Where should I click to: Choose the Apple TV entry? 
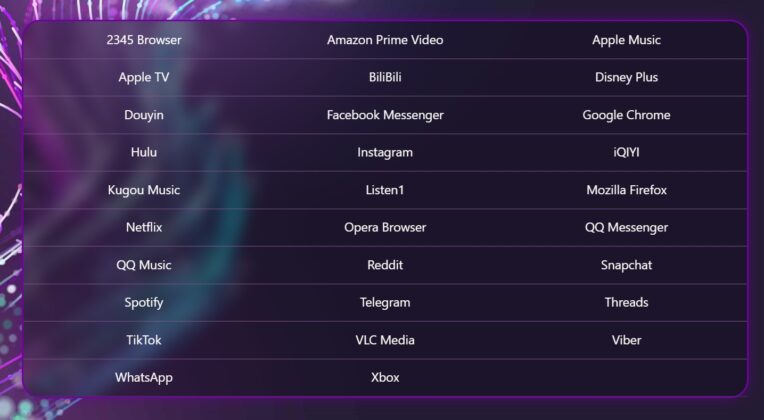(144, 77)
